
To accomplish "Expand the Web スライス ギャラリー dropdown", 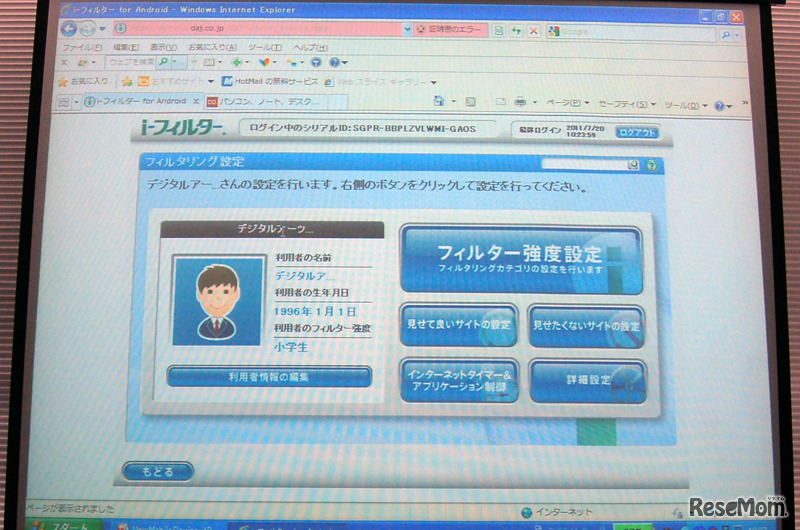I will (433, 82).
